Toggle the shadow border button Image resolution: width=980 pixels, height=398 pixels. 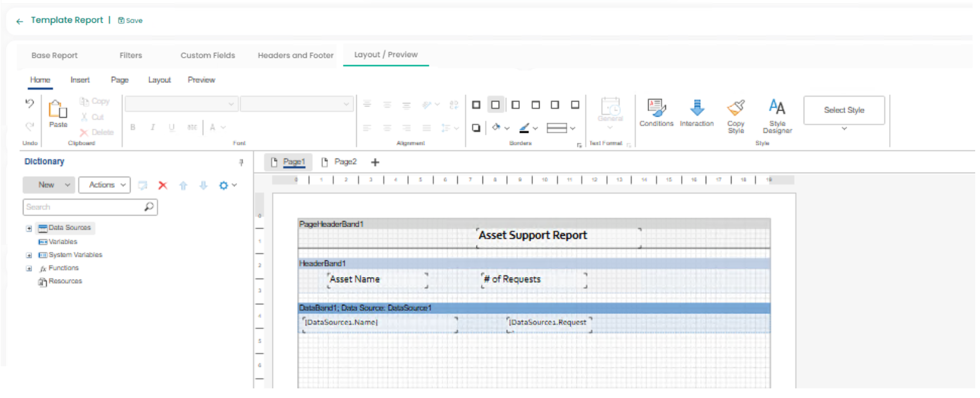coord(476,128)
